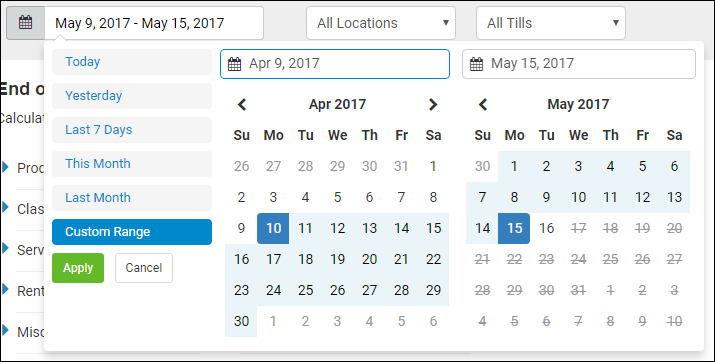Open the All Locations dropdown
The image size is (715, 362).
coord(381,23)
